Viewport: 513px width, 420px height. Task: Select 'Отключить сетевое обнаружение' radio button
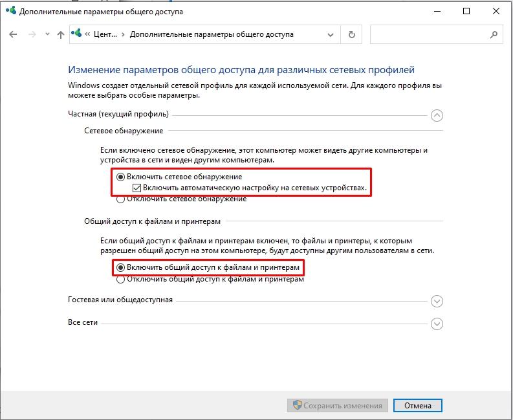(120, 199)
